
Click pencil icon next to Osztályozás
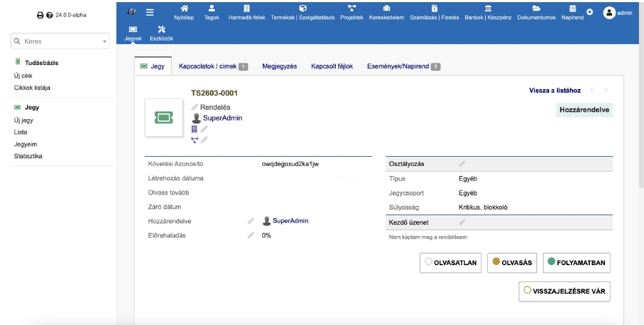pyautogui.click(x=462, y=164)
